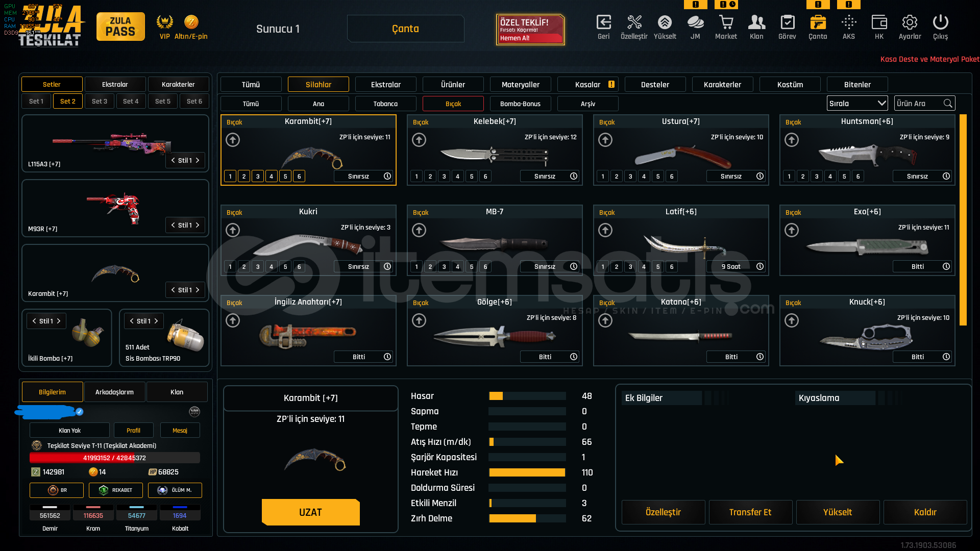Image resolution: width=980 pixels, height=551 pixels.
Task: Select slot 3 on Karambit[+7] card
Action: point(258,177)
